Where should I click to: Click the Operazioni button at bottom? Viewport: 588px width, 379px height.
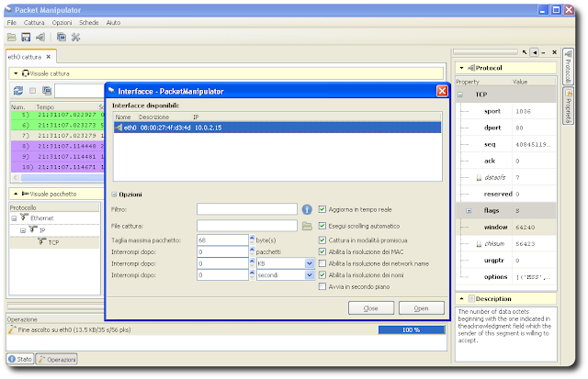[57, 359]
